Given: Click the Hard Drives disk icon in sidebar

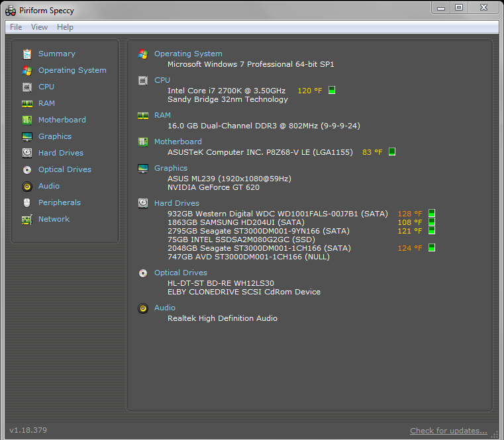Looking at the screenshot, I should [27, 154].
